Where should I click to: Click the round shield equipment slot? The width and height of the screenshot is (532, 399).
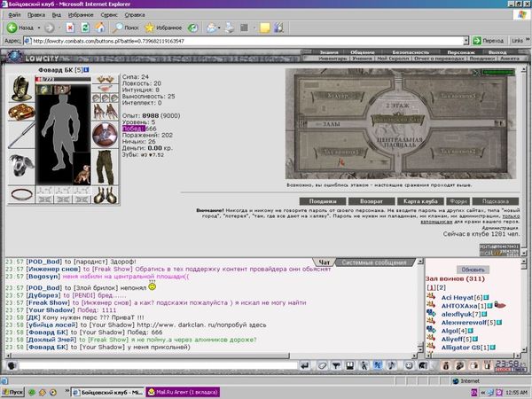tap(106, 135)
